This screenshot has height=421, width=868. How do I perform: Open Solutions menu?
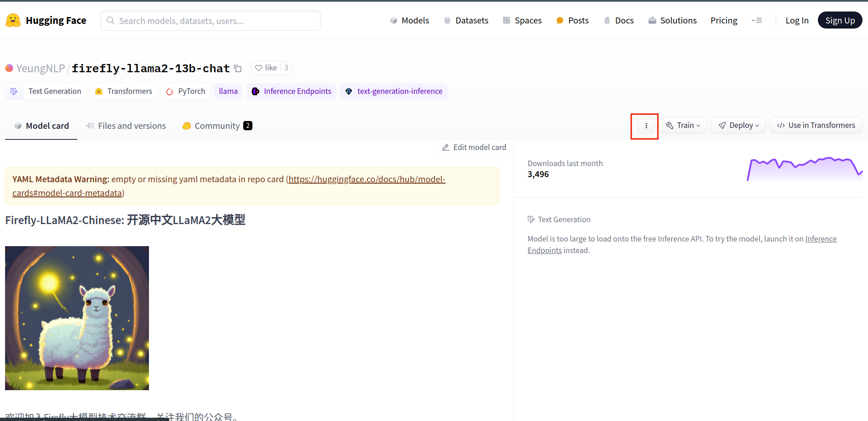click(672, 20)
